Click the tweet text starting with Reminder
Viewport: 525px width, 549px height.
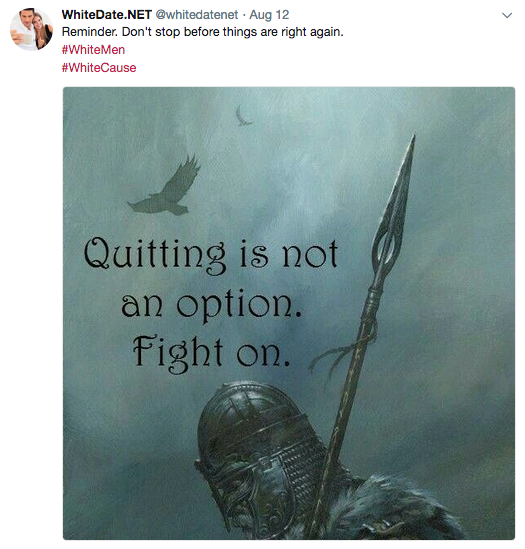[202, 32]
